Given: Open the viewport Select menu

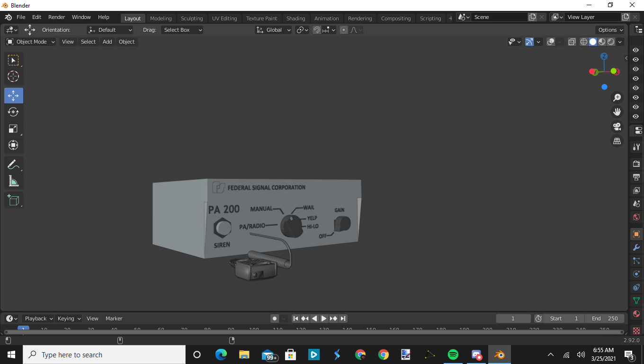Looking at the screenshot, I should (x=89, y=42).
